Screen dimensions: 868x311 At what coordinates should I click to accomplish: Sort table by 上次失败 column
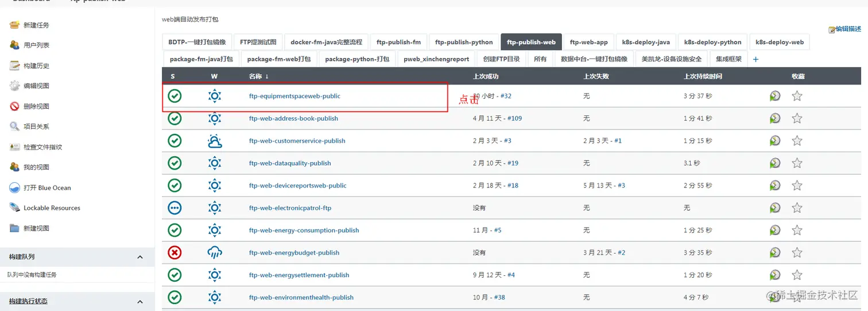point(596,76)
